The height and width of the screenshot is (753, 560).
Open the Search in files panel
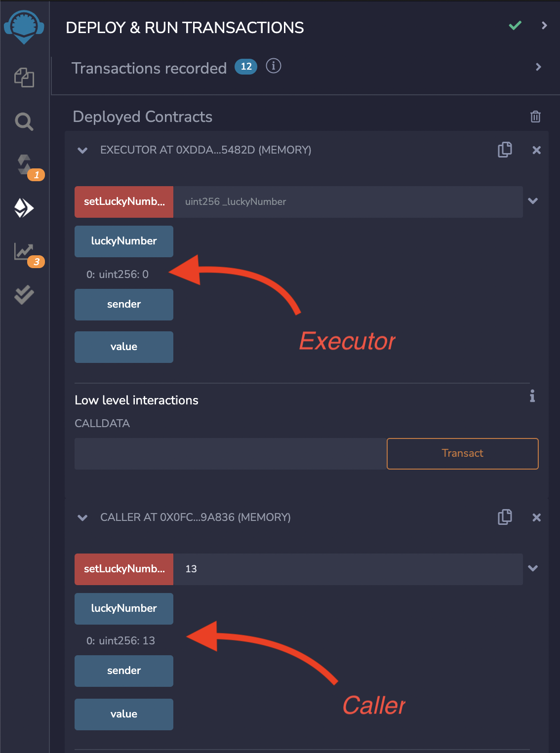coord(24,121)
